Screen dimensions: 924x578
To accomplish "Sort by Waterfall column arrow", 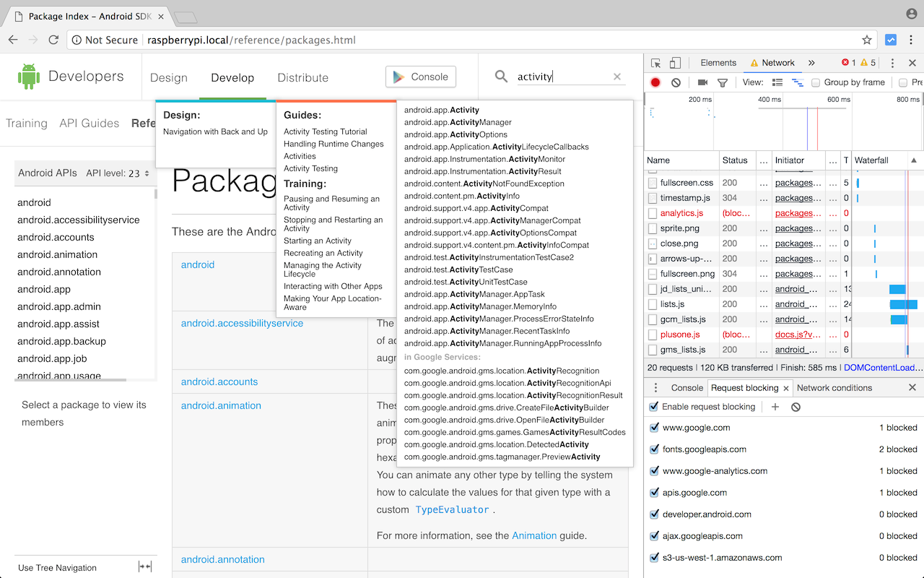I will (x=914, y=160).
